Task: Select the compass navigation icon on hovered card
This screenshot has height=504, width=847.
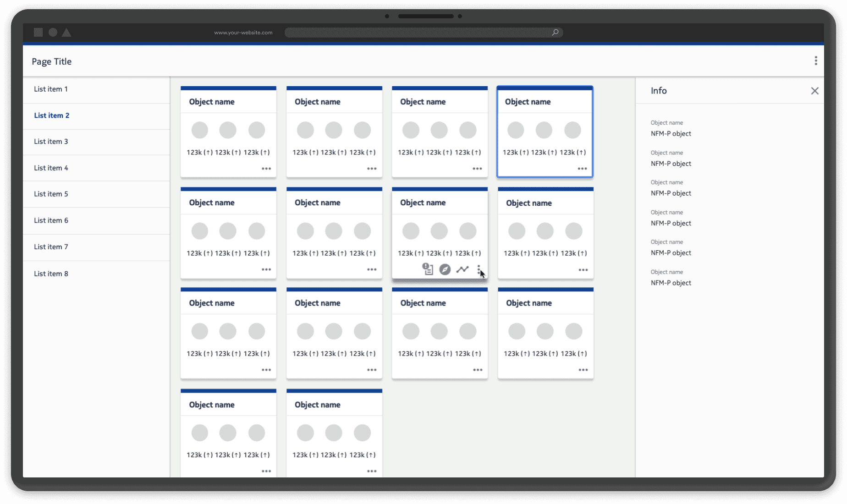Action: [445, 269]
